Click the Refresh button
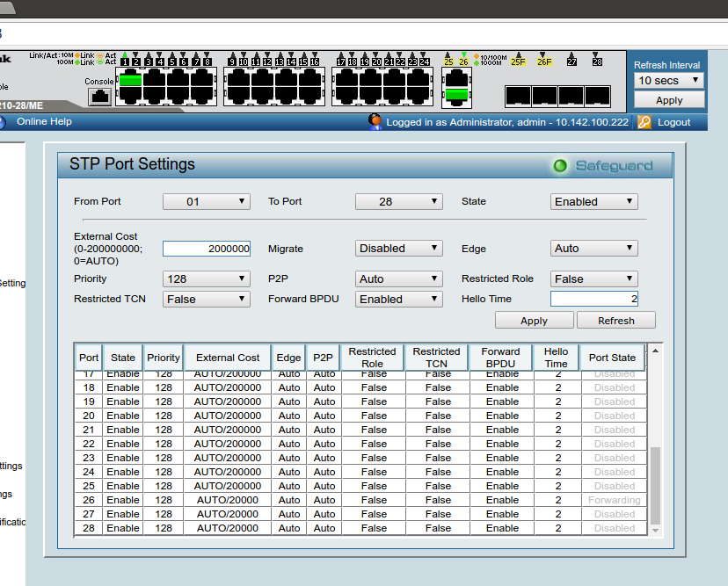The width and height of the screenshot is (728, 586). pyautogui.click(x=616, y=321)
